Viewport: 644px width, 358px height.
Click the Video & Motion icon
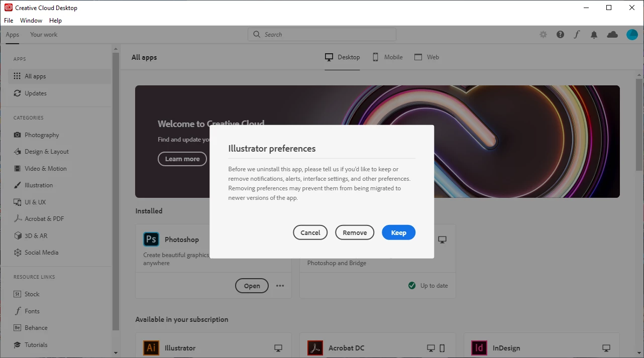[x=18, y=169]
